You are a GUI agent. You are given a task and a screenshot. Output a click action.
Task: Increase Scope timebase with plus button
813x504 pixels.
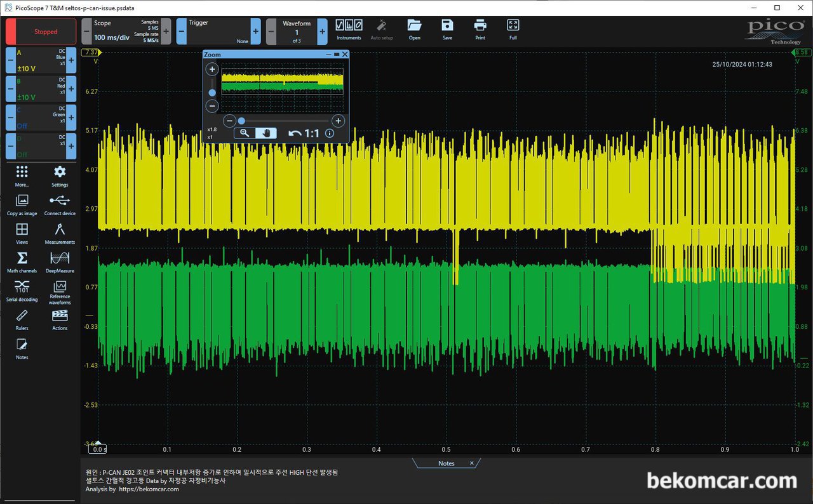point(166,31)
